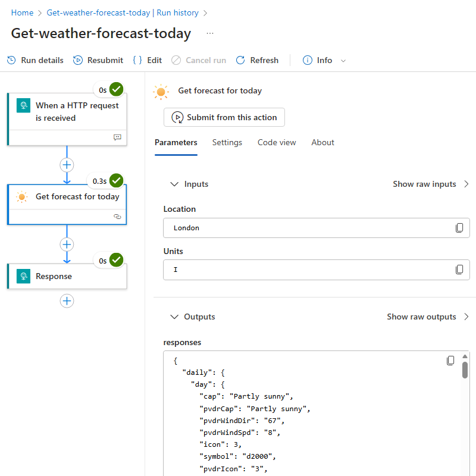The height and width of the screenshot is (476, 476).
Task: Open the Code view tab
Action: [x=277, y=142]
